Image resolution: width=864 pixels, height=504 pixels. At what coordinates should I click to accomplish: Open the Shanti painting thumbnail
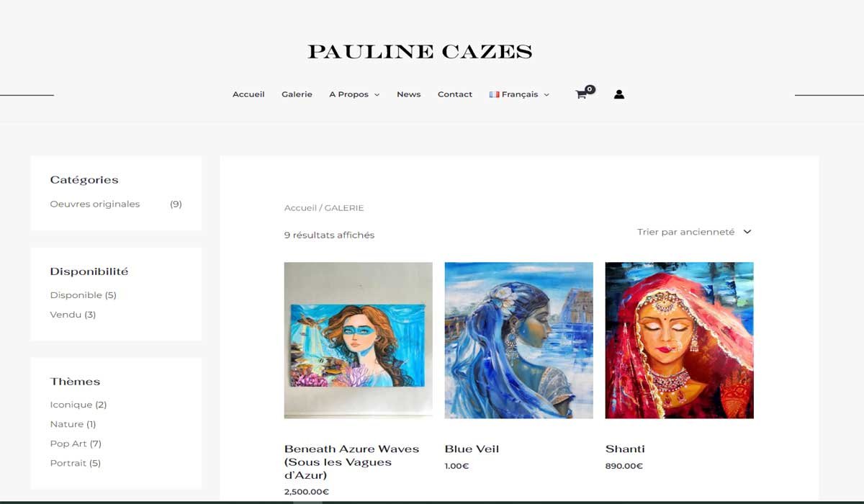680,340
